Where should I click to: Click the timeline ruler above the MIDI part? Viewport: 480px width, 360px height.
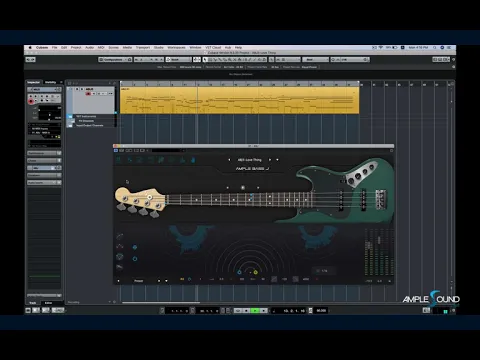(239, 84)
